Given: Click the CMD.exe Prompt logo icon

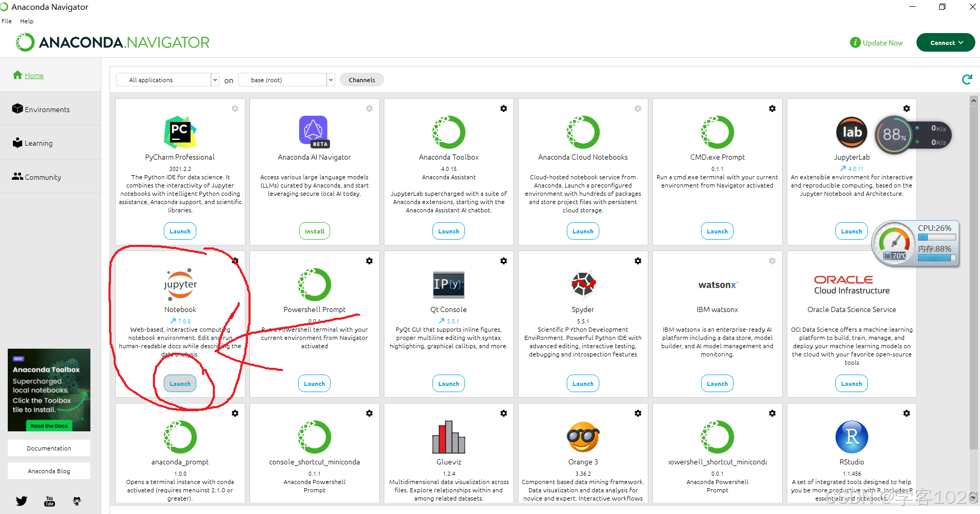Looking at the screenshot, I should (717, 132).
